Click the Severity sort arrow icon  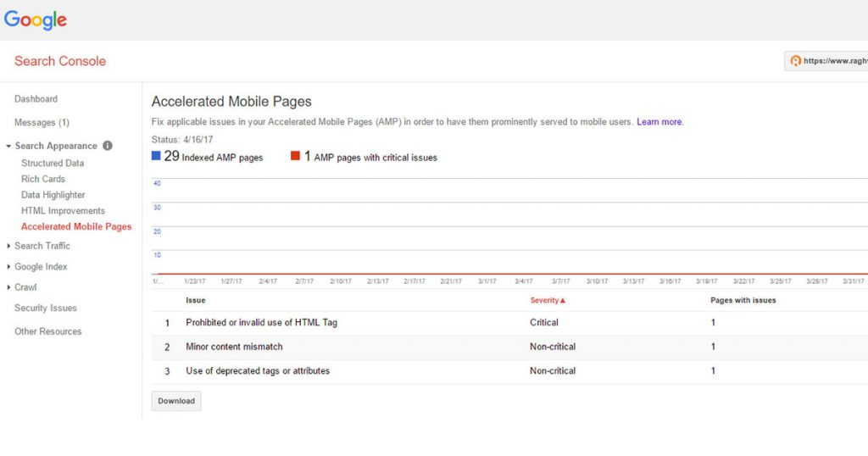pos(563,301)
